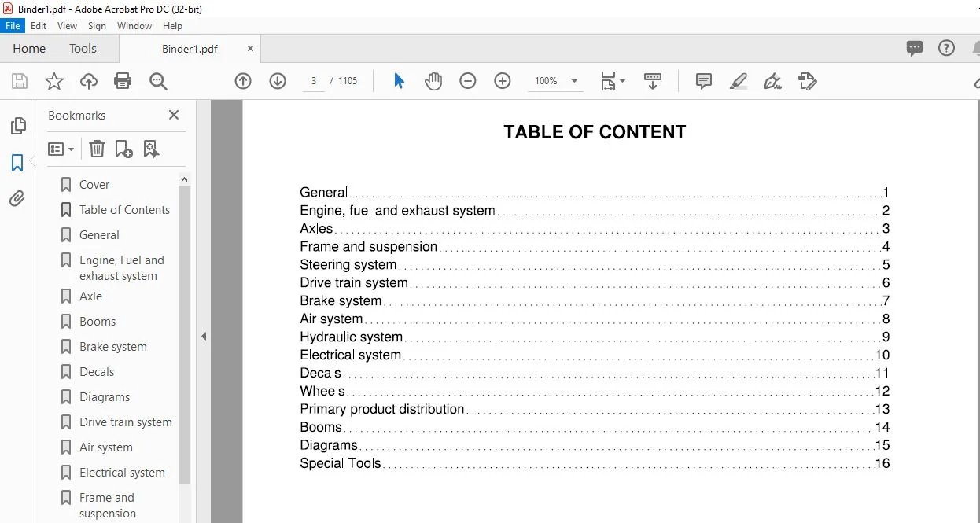Screen dimensions: 980x523
Task: Add a sticky note comment
Action: (704, 81)
